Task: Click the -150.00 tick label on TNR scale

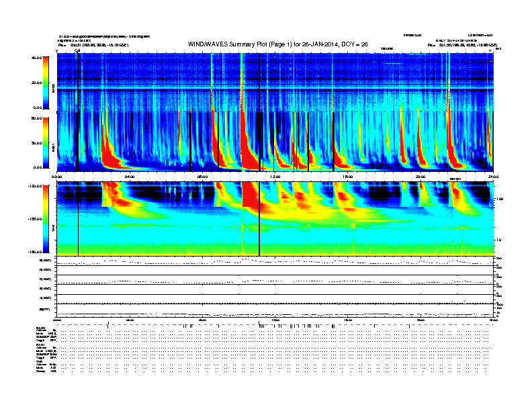Action: tap(35, 252)
